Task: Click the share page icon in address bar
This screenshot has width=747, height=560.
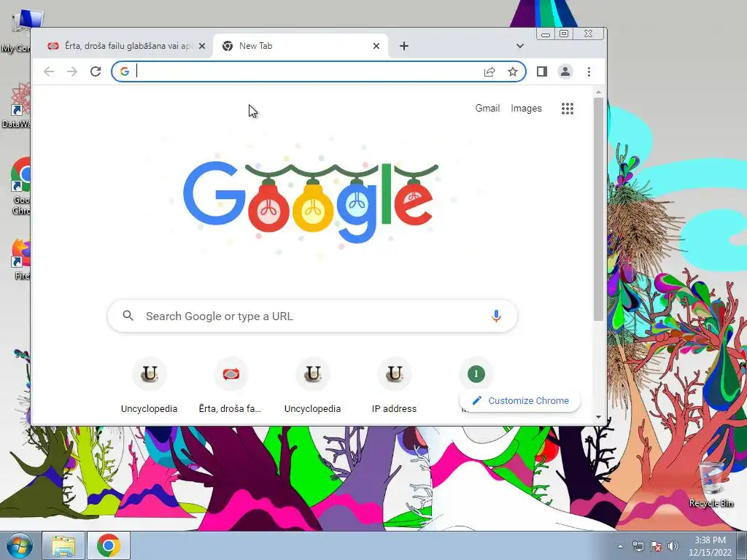Action: click(x=489, y=72)
